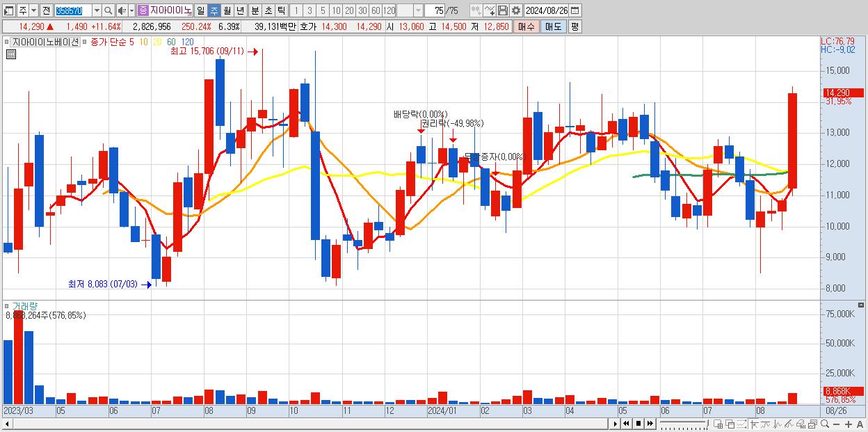Click the grid table icon below stock name
The height and width of the screenshot is (432, 868).
pos(10,54)
